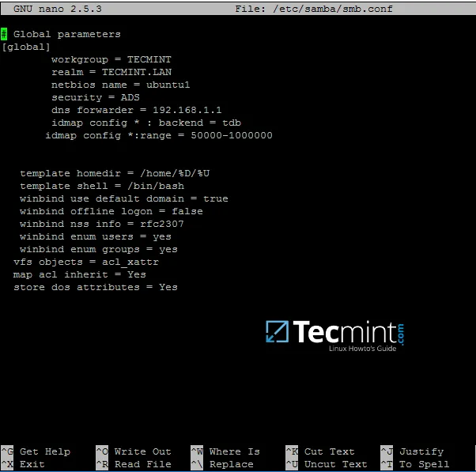Click the 'dns forwarder = 192.168.1.1' line
The image size is (476, 472).
pyautogui.click(x=136, y=110)
